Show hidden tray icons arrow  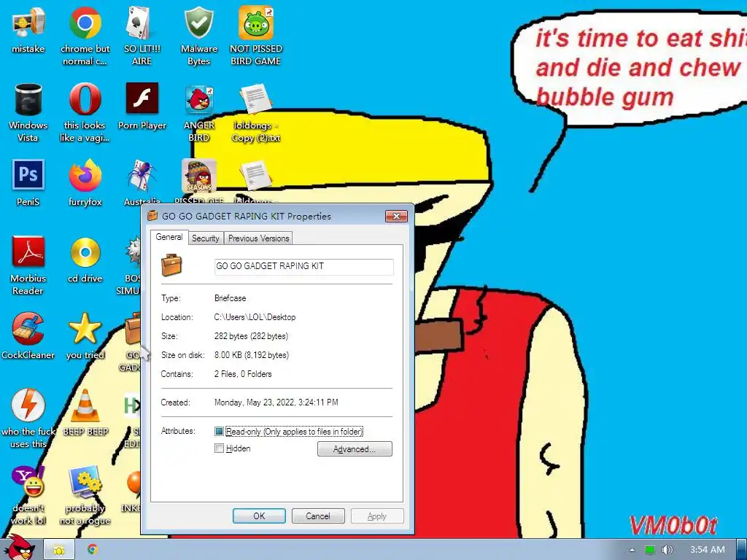pyautogui.click(x=632, y=550)
